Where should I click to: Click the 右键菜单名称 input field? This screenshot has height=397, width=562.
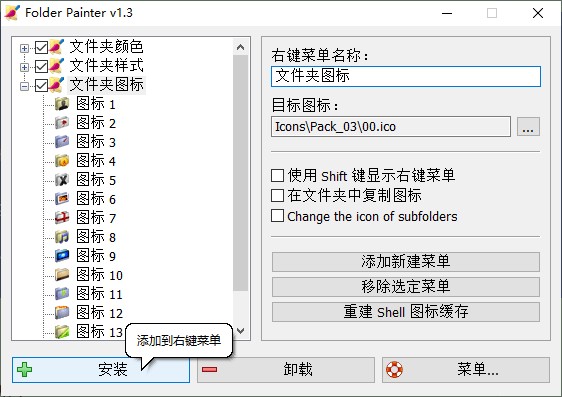[x=406, y=76]
